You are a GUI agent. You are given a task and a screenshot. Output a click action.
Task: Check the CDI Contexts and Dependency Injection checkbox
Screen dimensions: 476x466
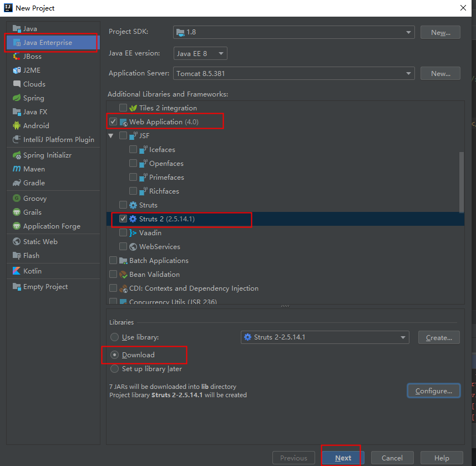coord(113,288)
